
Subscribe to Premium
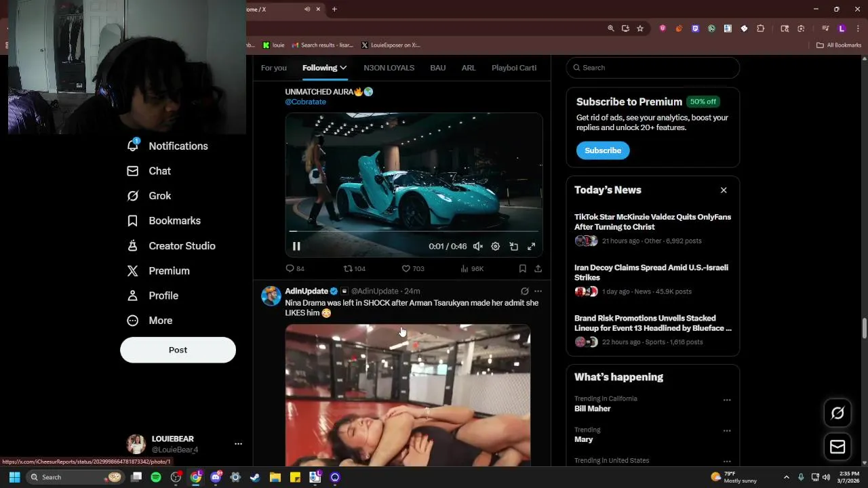pyautogui.click(x=603, y=150)
